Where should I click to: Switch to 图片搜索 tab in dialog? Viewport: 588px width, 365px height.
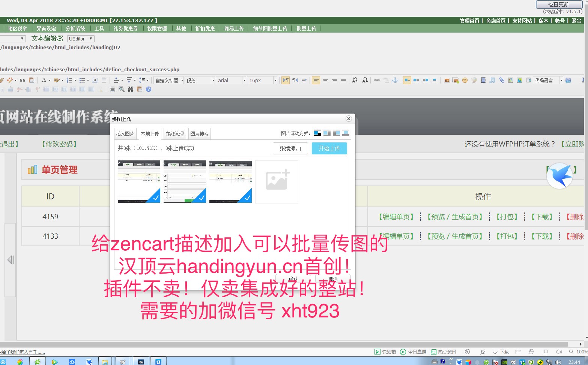199,134
